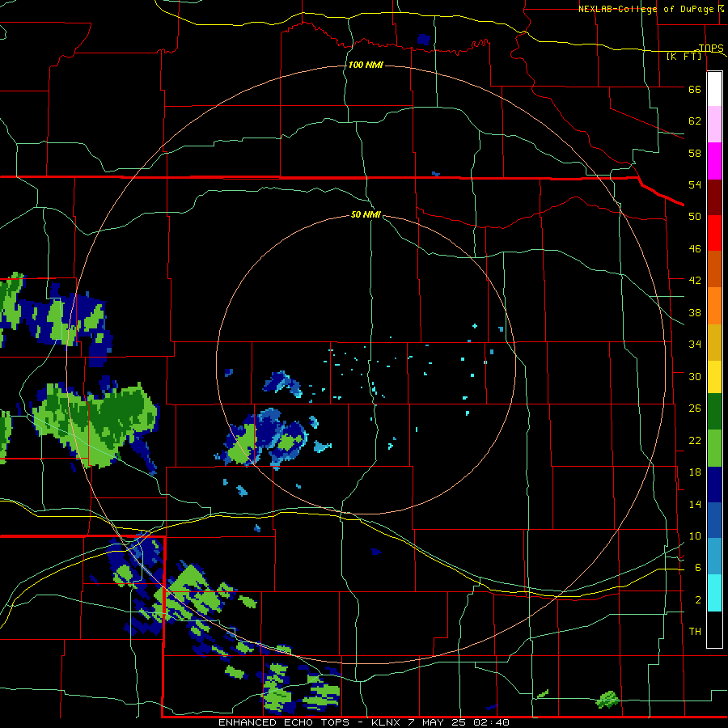Select the yellow legend swatch
Viewport: 728px width, 728px height.
coord(714,376)
